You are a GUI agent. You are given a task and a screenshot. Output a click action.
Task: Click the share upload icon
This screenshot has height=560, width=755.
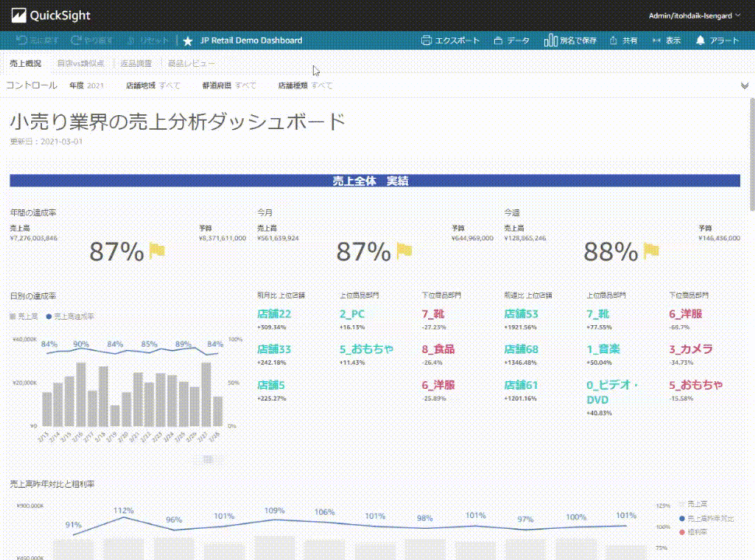click(613, 40)
